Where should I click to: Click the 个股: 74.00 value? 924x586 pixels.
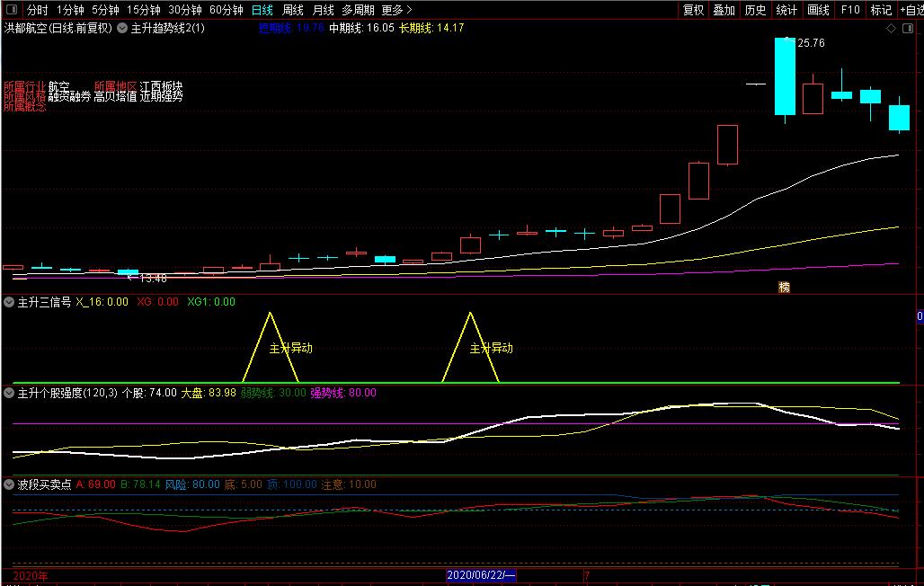(149, 393)
